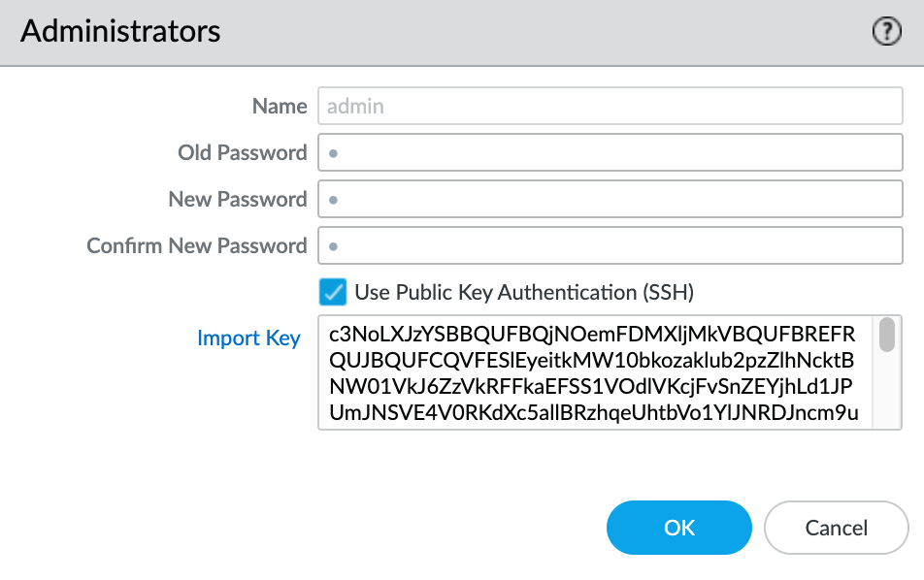Viewport: 924px width, 580px height.
Task: Select the Old Password input box
Action: 610,152
